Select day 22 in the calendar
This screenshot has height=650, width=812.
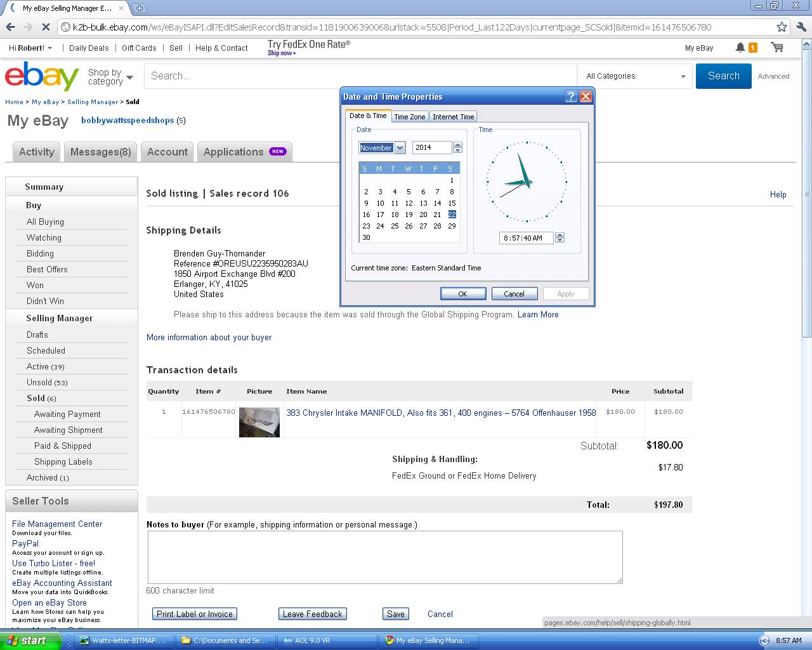(x=452, y=215)
